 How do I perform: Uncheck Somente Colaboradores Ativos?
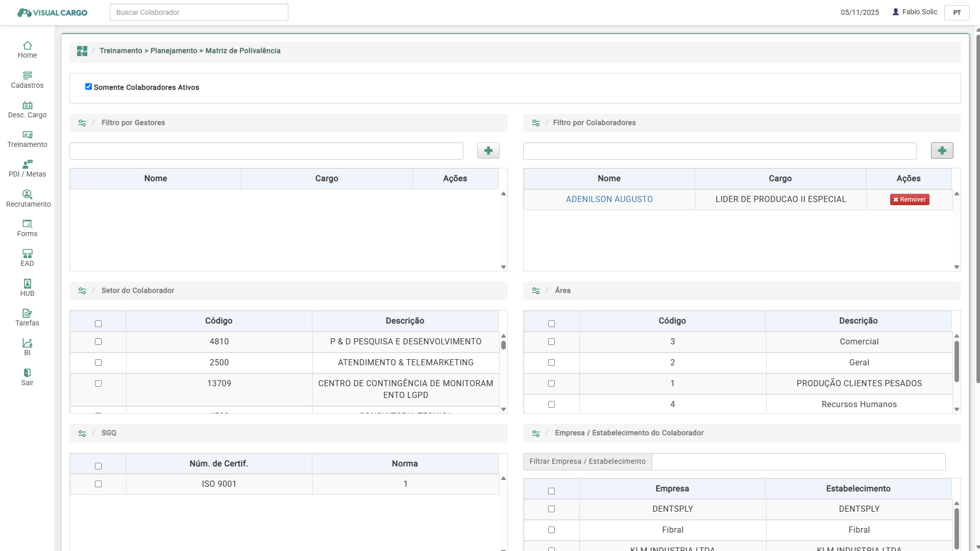click(x=88, y=87)
